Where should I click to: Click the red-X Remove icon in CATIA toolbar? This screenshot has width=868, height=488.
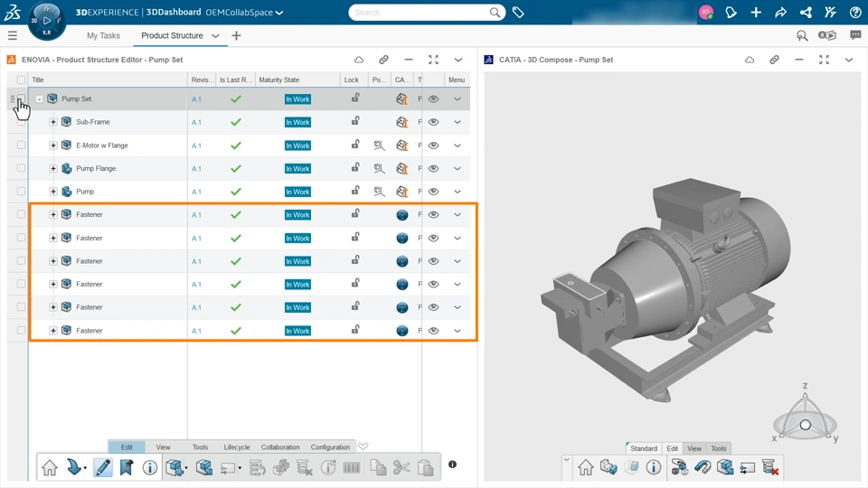770,467
